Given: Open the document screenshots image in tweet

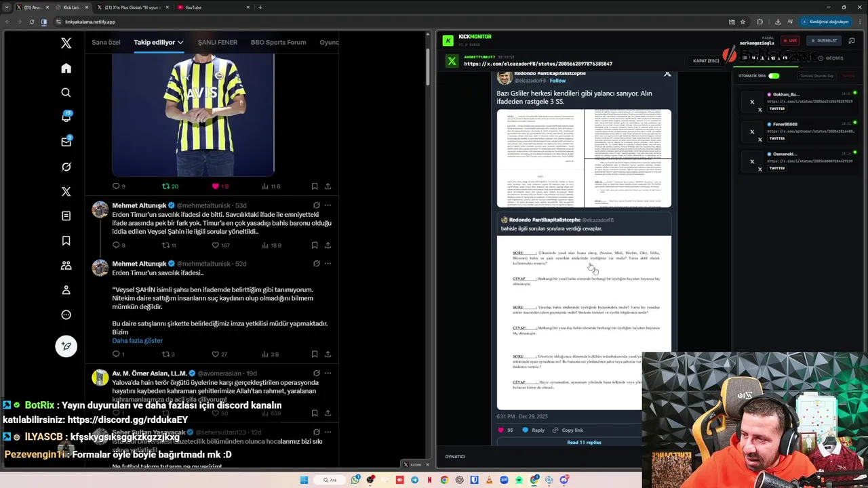Looking at the screenshot, I should click(x=584, y=159).
